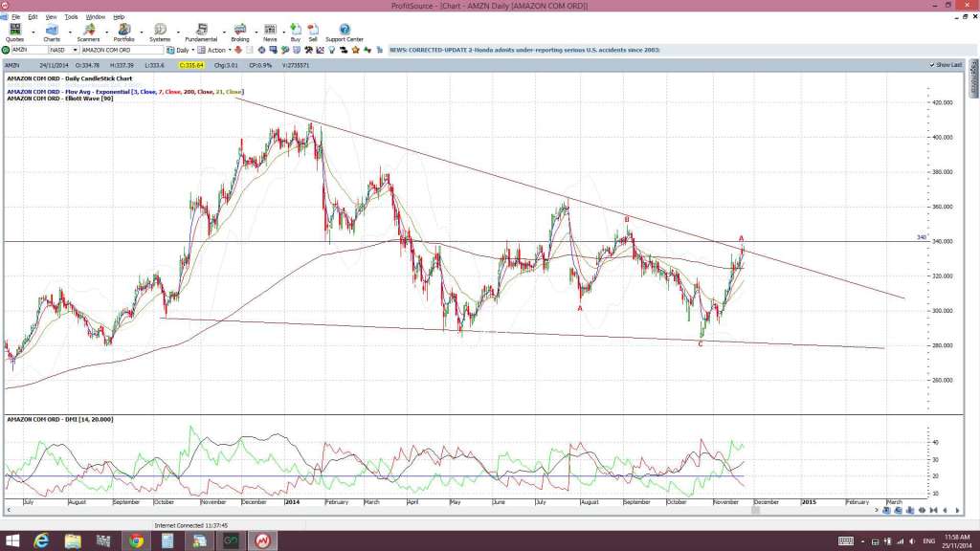Image resolution: width=980 pixels, height=551 pixels.
Task: Click the AMZN symbol input field
Action: 30,50
